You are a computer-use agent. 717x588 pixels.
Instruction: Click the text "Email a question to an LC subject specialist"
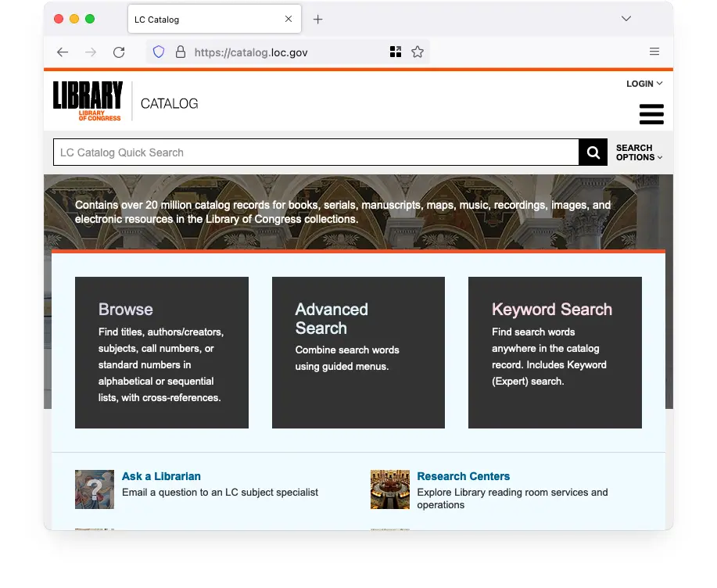220,493
